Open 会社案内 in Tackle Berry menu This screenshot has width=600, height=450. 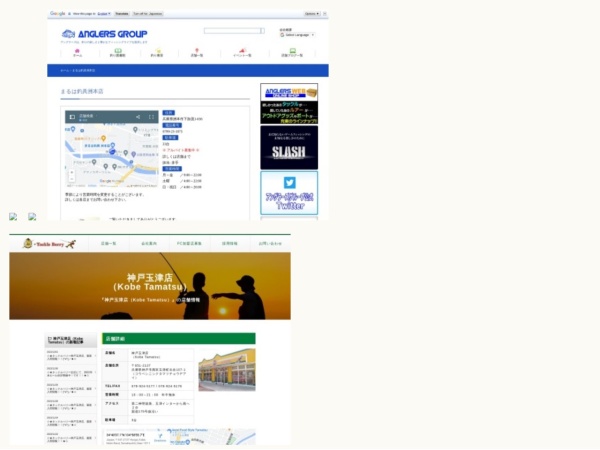[x=149, y=243]
